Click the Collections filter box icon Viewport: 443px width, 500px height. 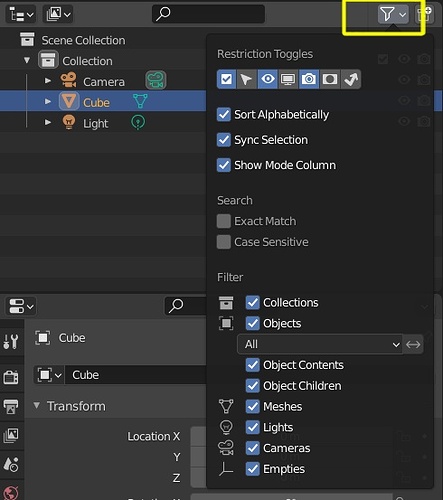tap(226, 302)
